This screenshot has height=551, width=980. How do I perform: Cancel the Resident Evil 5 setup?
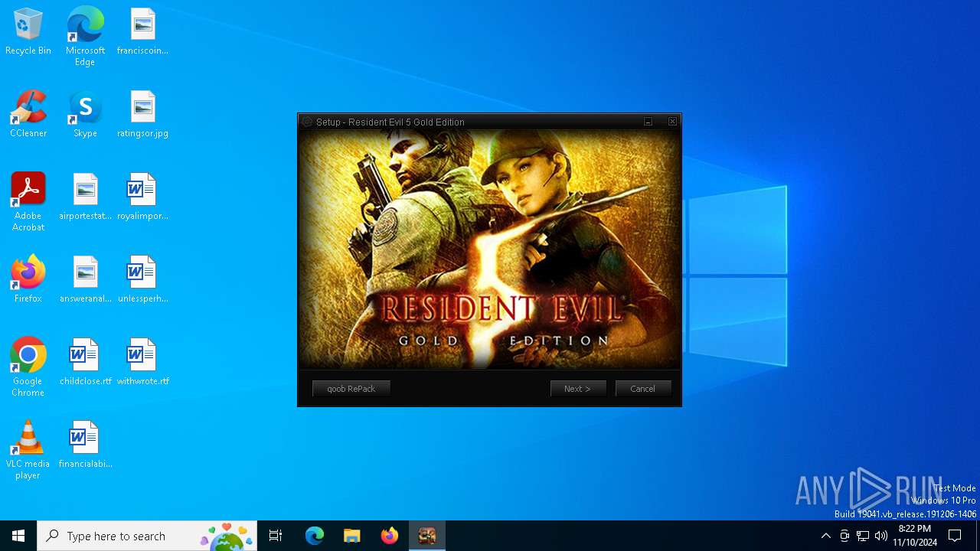pos(643,389)
